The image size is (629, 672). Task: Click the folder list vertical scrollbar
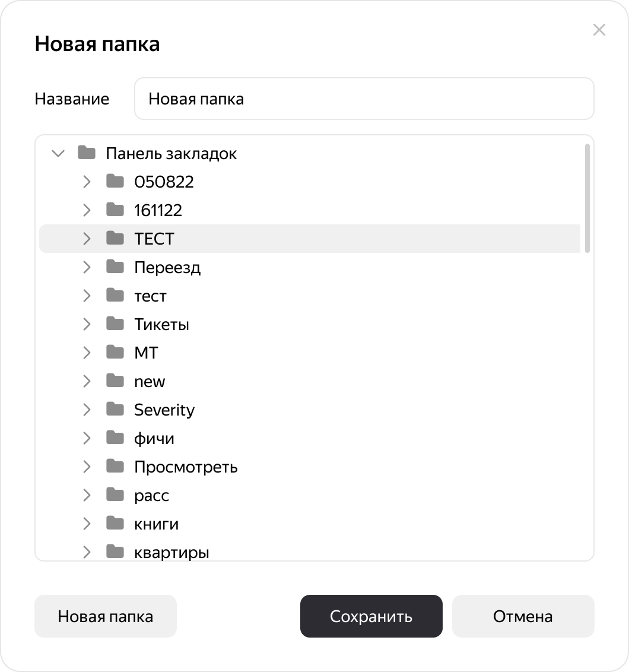pyautogui.click(x=587, y=198)
